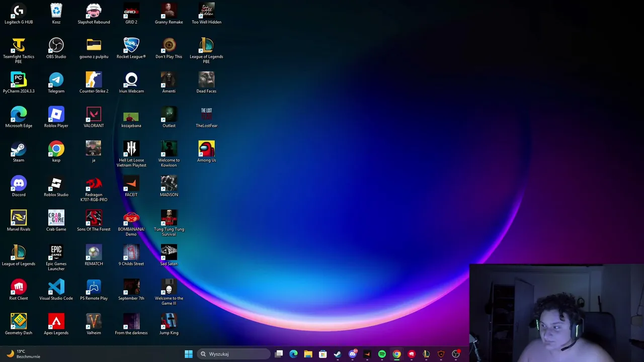Click the Wyszukaj taskbar search box
Screen dimensions: 644x362
point(234,354)
